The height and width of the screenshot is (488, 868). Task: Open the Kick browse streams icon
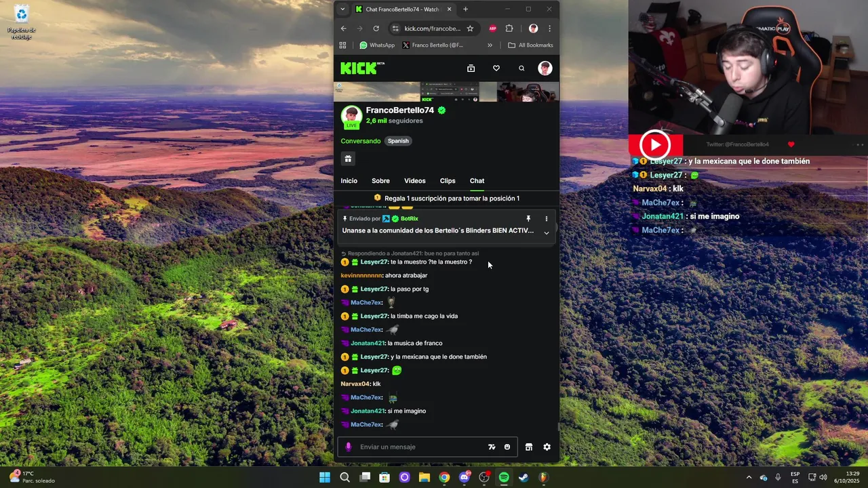pos(471,68)
